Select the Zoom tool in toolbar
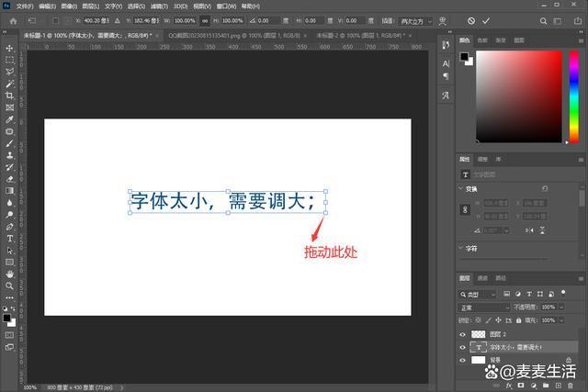The width and height of the screenshot is (588, 392). [x=10, y=286]
